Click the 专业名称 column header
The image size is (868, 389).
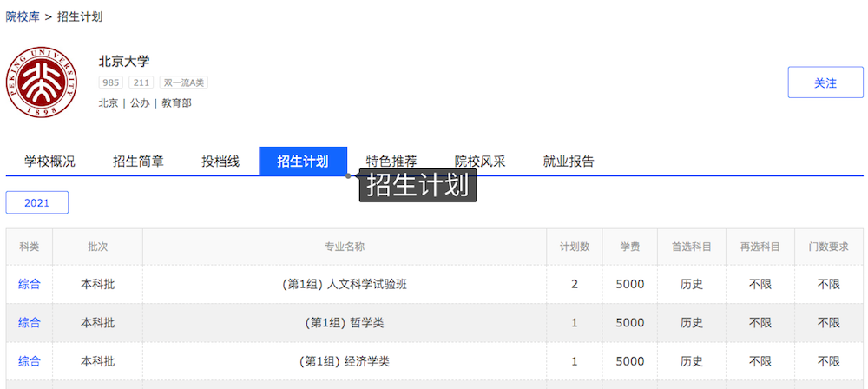point(345,247)
